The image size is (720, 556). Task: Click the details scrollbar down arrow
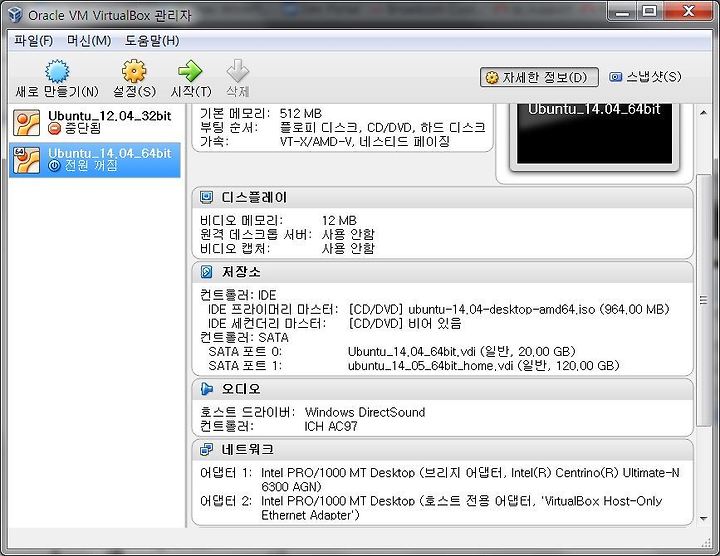tap(703, 519)
